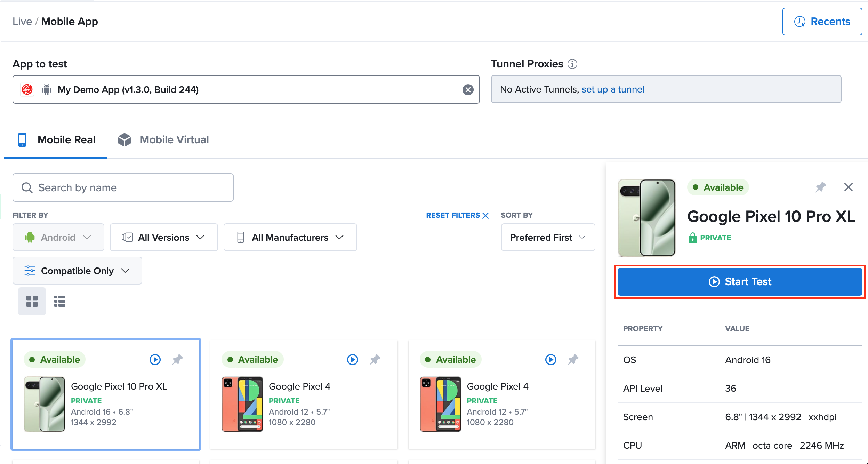Switch to list view
868x464 pixels.
(x=60, y=301)
